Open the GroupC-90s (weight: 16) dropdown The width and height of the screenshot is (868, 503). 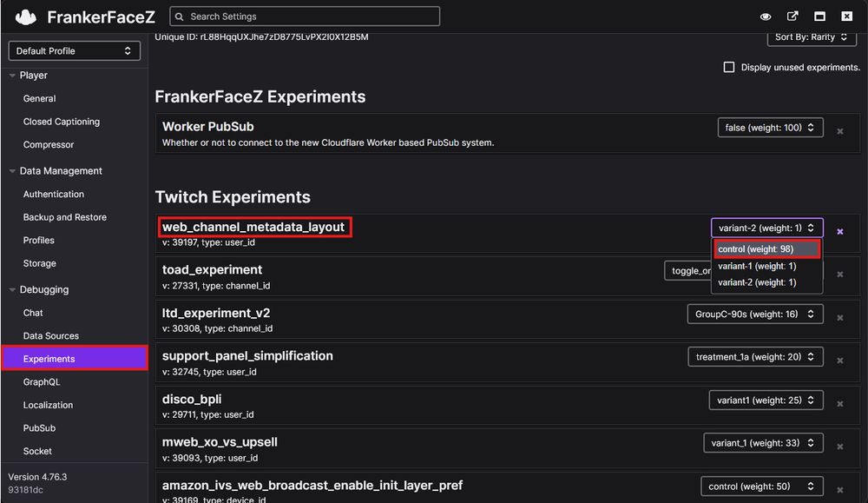755,314
